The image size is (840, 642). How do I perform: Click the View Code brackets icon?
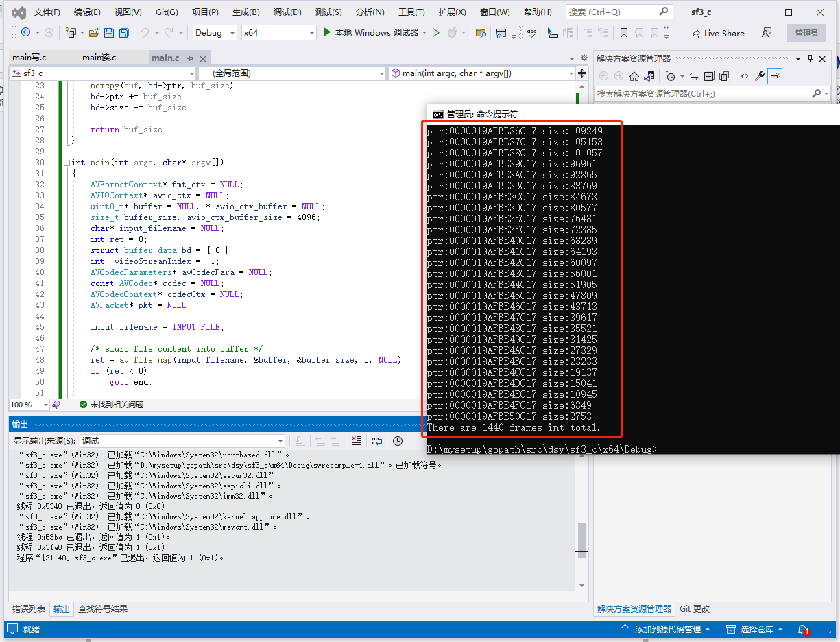(745, 76)
